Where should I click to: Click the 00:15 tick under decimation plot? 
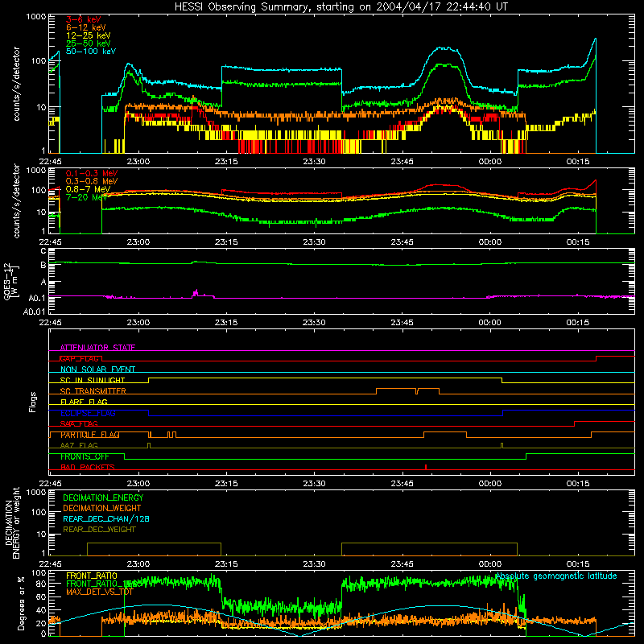coord(578,564)
